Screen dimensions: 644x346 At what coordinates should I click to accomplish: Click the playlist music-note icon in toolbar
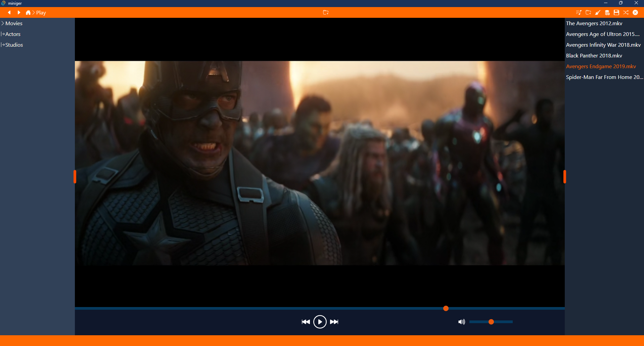pyautogui.click(x=578, y=12)
